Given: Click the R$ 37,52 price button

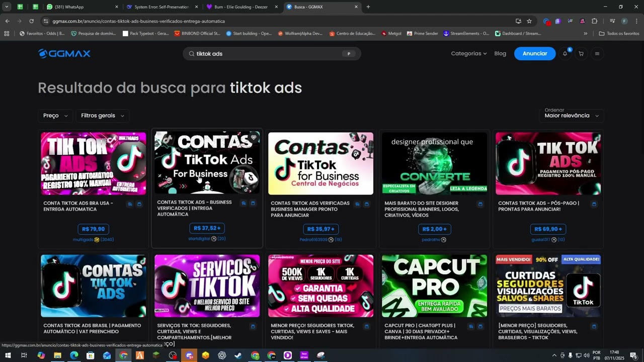Looking at the screenshot, I should [x=207, y=228].
